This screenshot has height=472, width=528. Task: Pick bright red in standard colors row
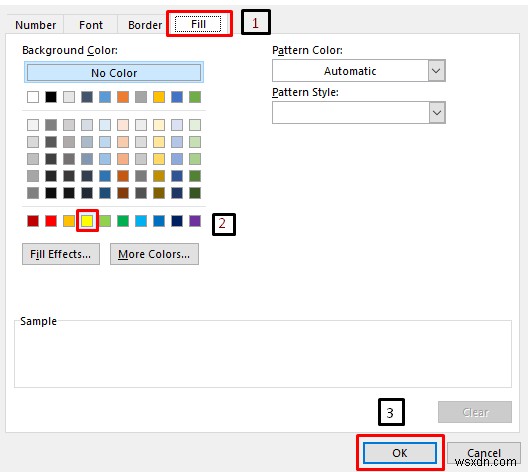(x=51, y=221)
